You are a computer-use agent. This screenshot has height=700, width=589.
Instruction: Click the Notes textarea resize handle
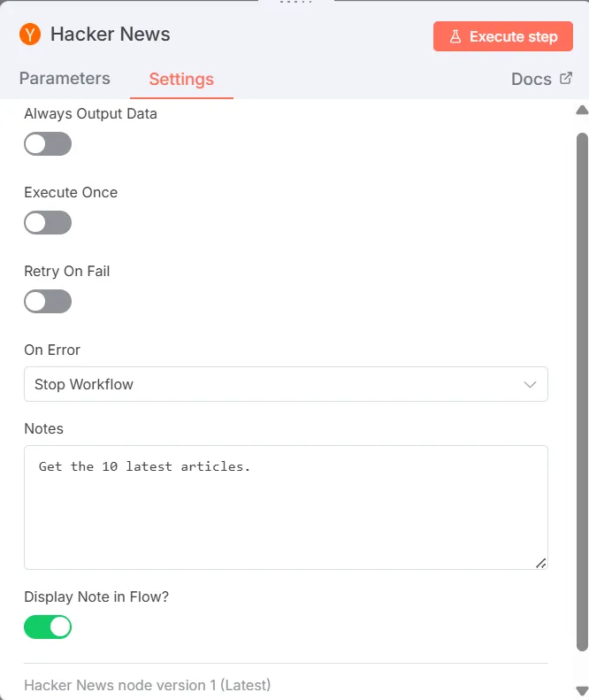tap(540, 562)
